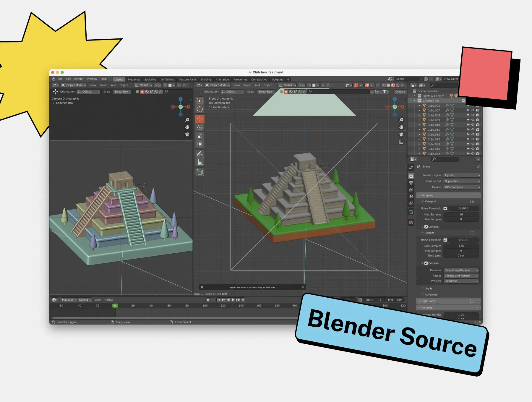Hide Cube.009 with its eye icon
This screenshot has width=532, height=402.
[x=473, y=120]
